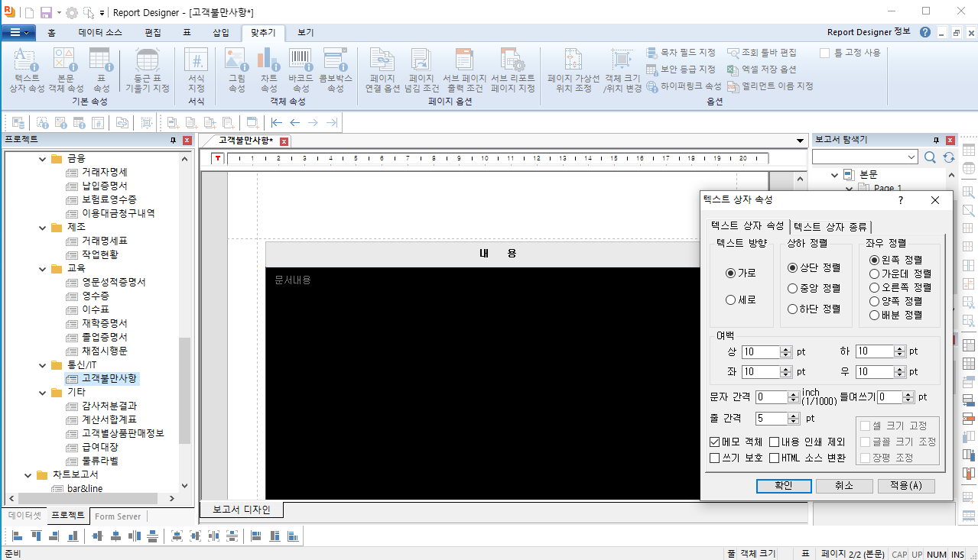Select 오른쪽 정렬 horizontal alignment
The height and width of the screenshot is (560, 978).
pos(874,287)
